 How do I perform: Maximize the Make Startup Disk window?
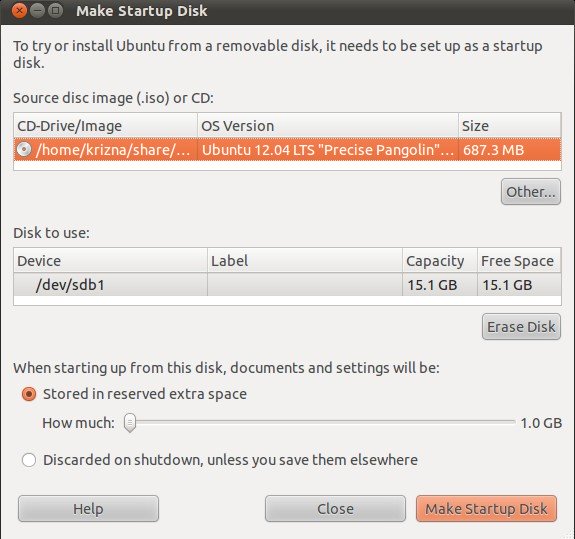55,11
